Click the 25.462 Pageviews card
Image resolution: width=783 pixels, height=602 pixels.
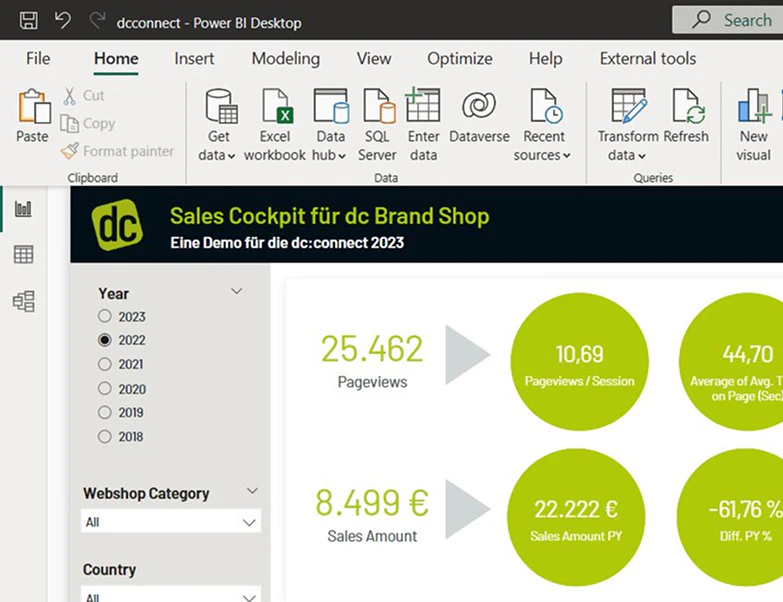[x=372, y=360]
